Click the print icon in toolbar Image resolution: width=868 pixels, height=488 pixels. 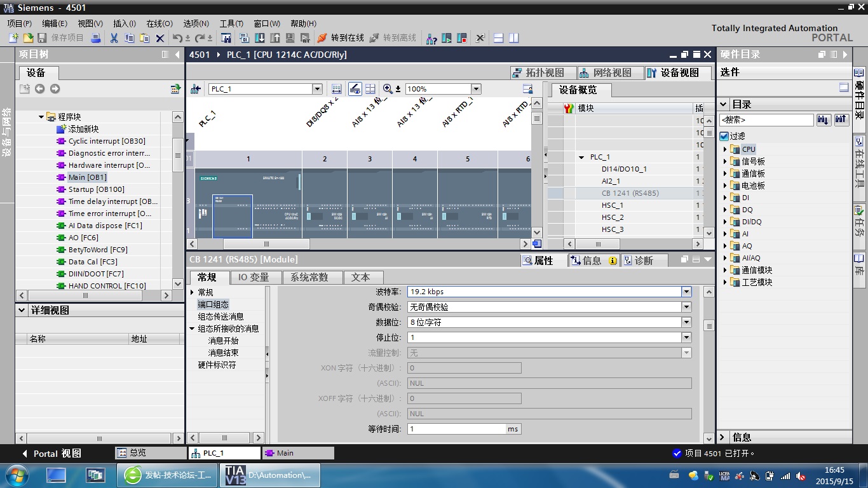96,38
